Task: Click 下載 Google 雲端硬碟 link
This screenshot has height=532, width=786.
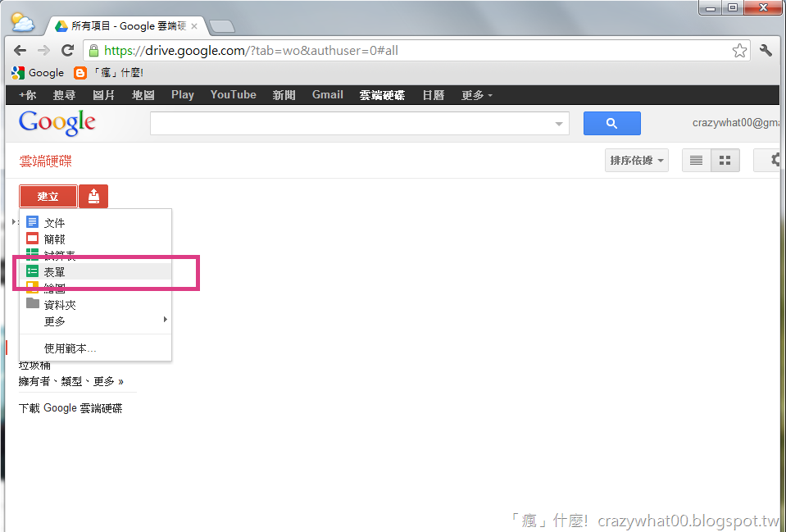Action: pyautogui.click(x=70, y=408)
